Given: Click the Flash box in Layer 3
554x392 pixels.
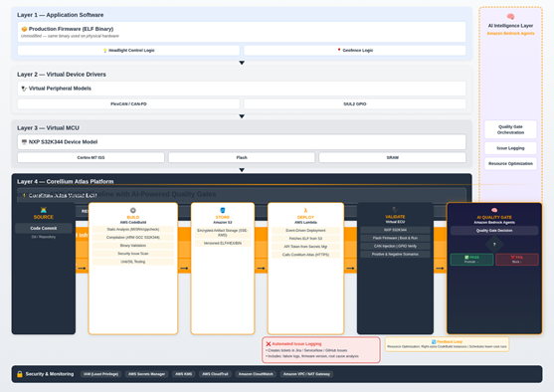Looking at the screenshot, I should click(242, 157).
